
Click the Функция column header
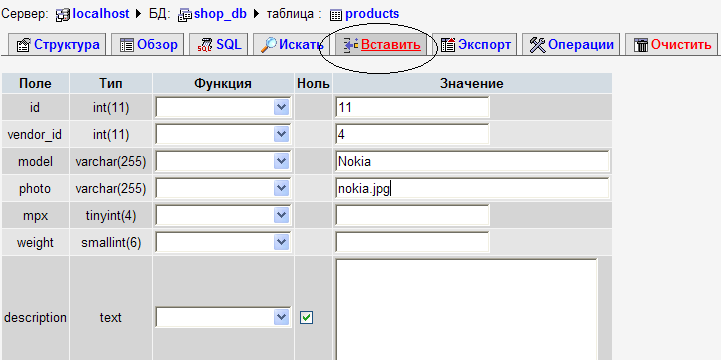click(x=223, y=84)
